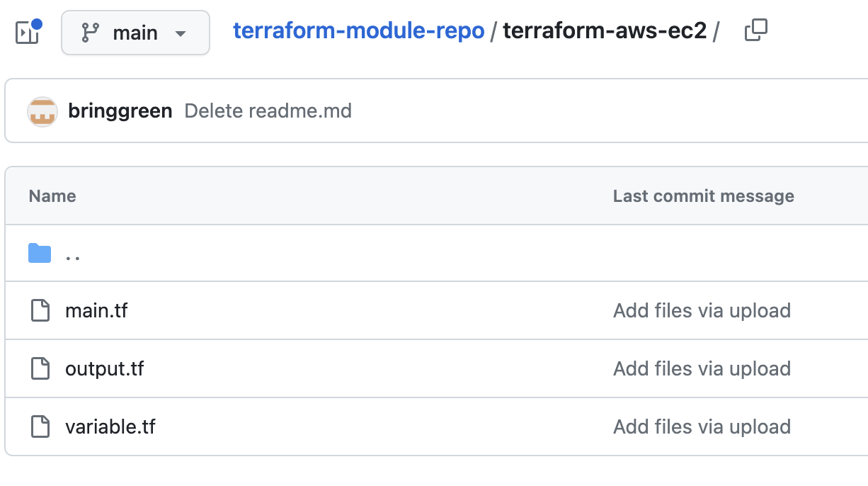Click the dropdown caret next to main
868x486 pixels.
181,33
